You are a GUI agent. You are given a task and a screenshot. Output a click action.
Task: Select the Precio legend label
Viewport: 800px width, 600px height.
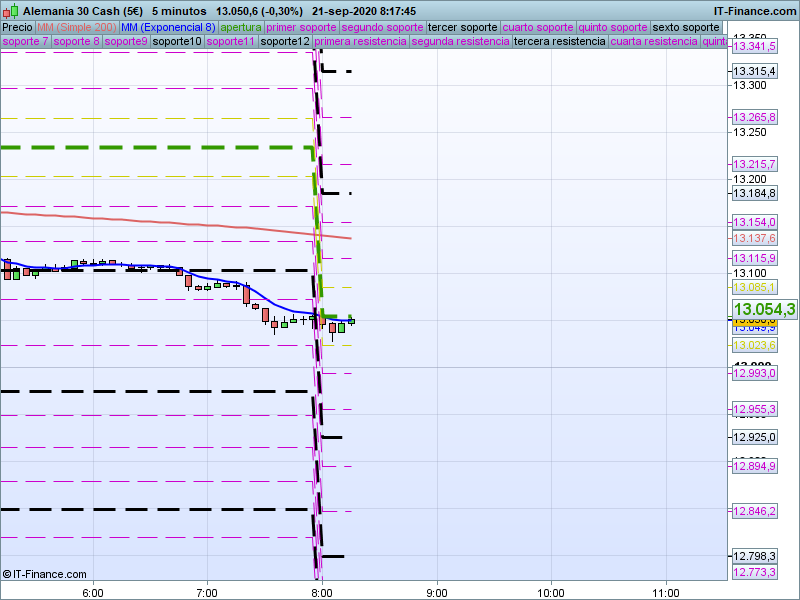[x=17, y=27]
